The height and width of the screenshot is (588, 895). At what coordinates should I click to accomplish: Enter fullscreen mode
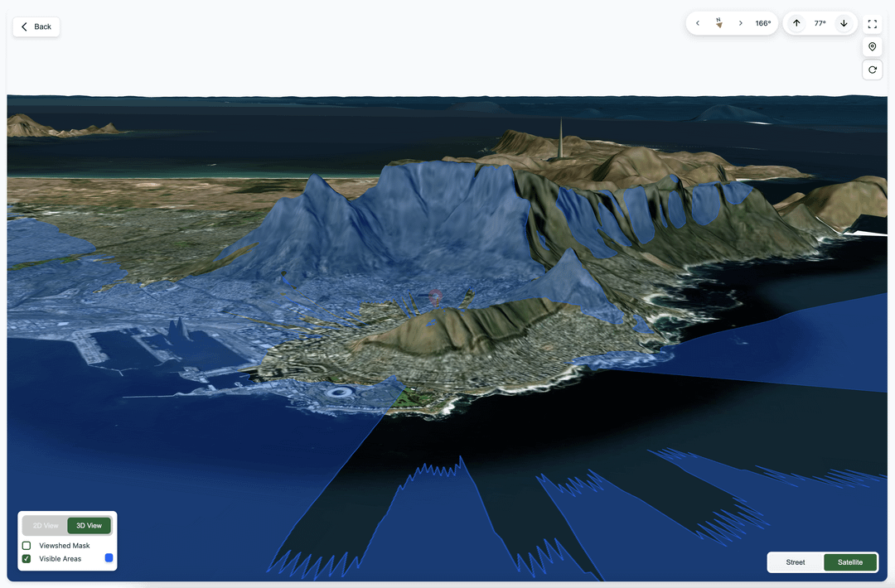tap(872, 24)
